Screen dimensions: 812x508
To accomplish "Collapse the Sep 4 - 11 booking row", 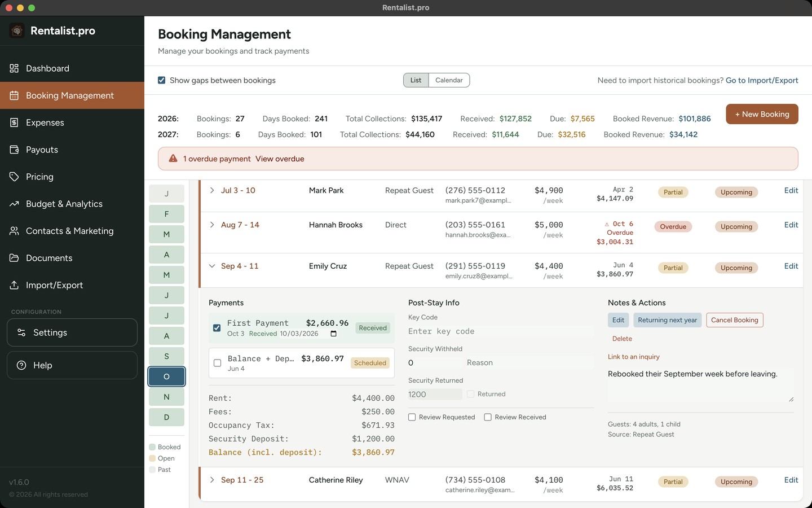I will (x=212, y=266).
